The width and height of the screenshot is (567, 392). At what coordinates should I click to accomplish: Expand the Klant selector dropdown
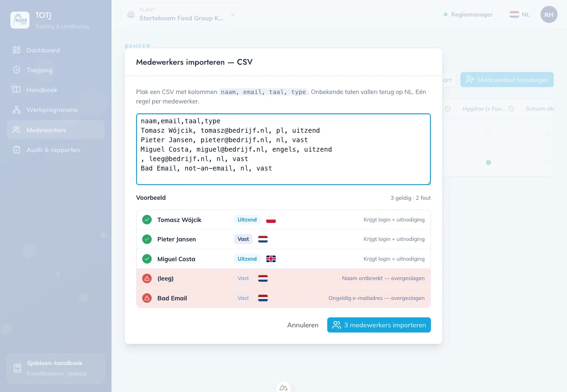(x=182, y=15)
